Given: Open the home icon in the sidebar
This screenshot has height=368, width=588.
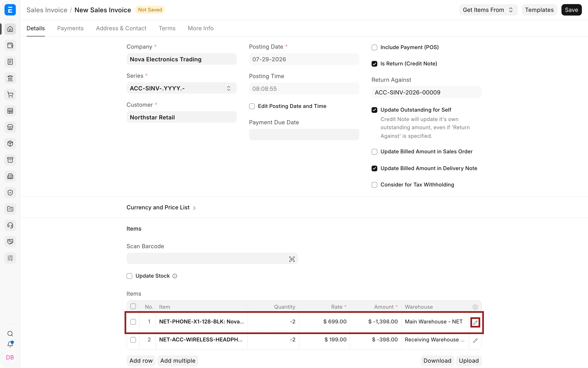Looking at the screenshot, I should [10, 29].
